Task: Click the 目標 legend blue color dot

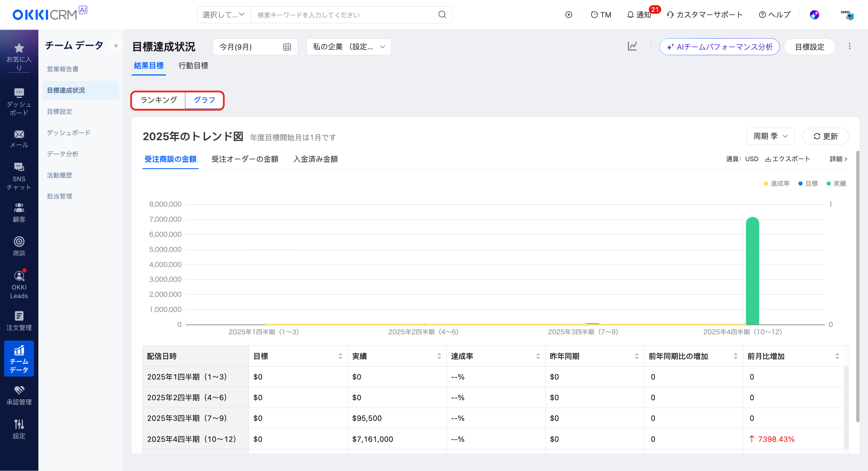Action: [x=800, y=184]
